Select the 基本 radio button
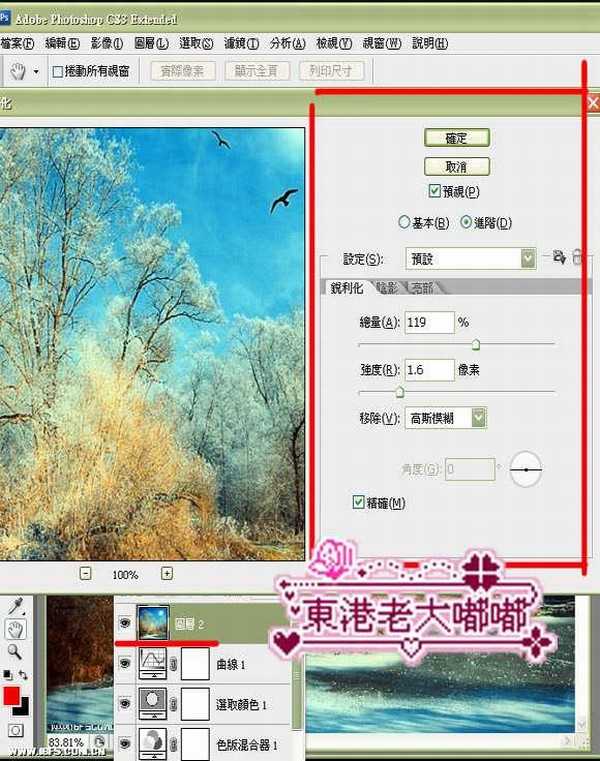 (404, 222)
